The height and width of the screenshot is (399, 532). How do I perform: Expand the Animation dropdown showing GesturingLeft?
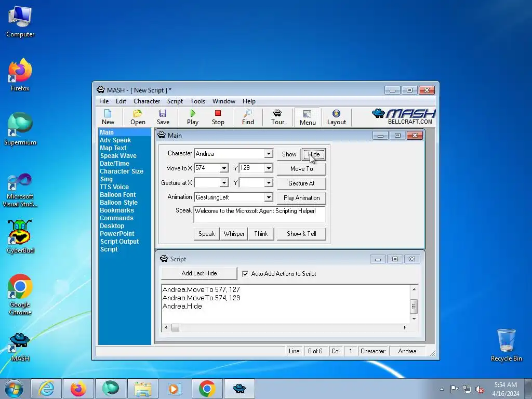269,197
